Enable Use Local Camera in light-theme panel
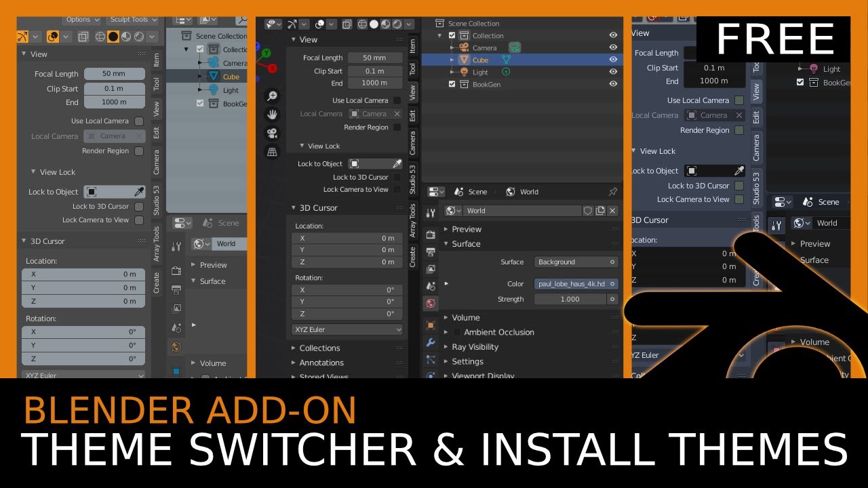The image size is (868, 488). point(139,121)
